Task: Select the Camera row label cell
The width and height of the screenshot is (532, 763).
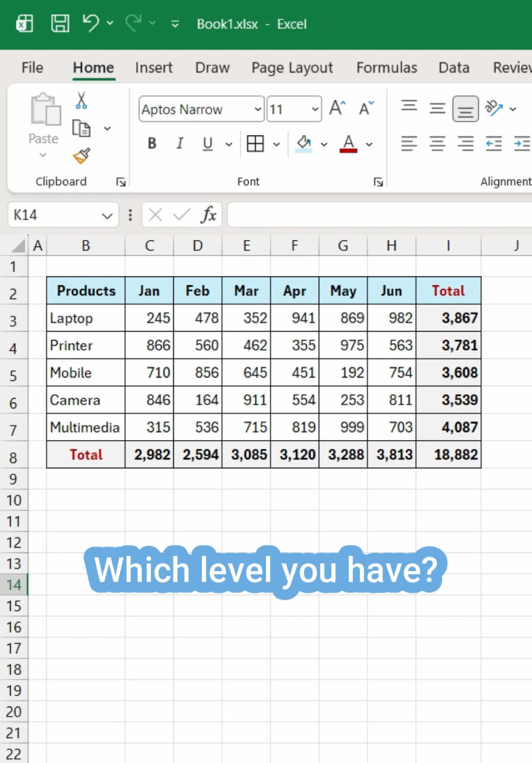Action: (86, 400)
